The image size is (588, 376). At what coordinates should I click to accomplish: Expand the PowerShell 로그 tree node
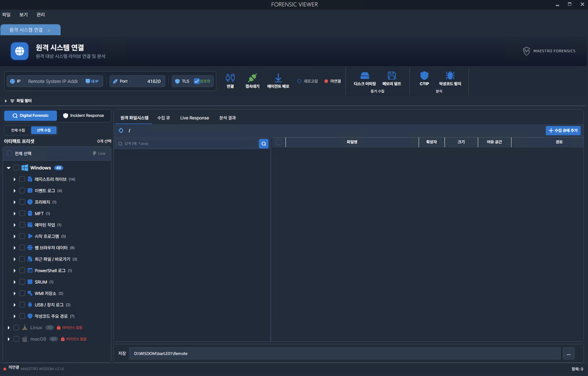pyautogui.click(x=14, y=271)
